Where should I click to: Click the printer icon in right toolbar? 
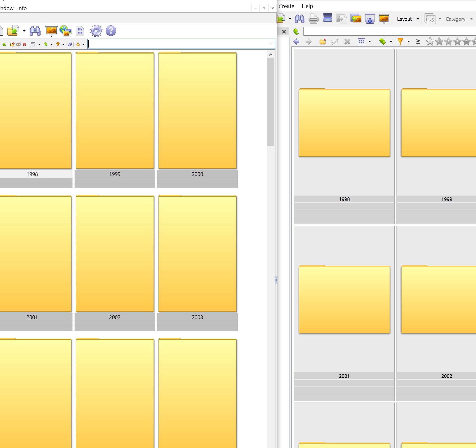313,19
